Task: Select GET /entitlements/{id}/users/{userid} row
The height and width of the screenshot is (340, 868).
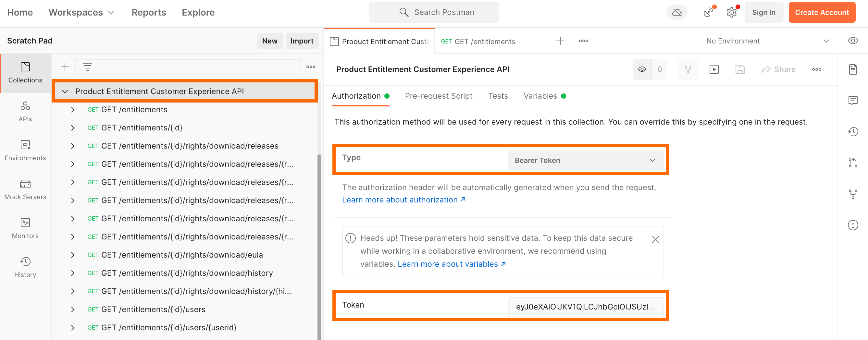Action: click(x=185, y=328)
